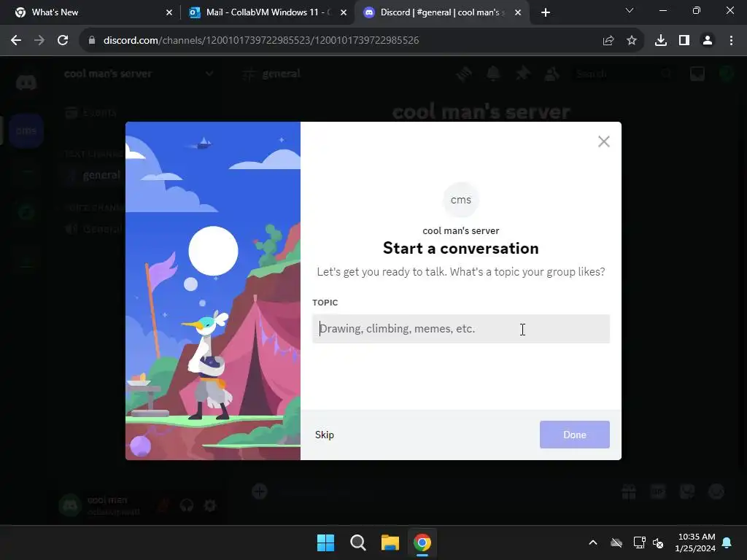
Task: Open the gift icon in message bar
Action: [629, 491]
